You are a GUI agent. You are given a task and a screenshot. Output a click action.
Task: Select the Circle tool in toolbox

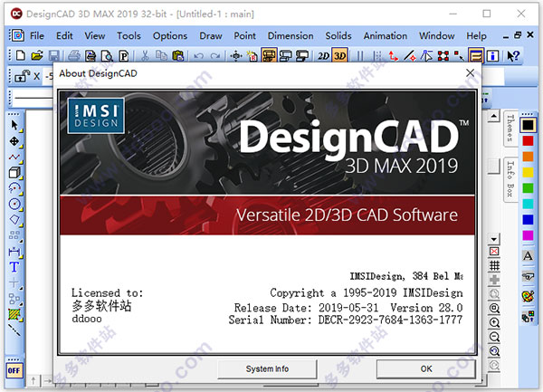pos(14,204)
